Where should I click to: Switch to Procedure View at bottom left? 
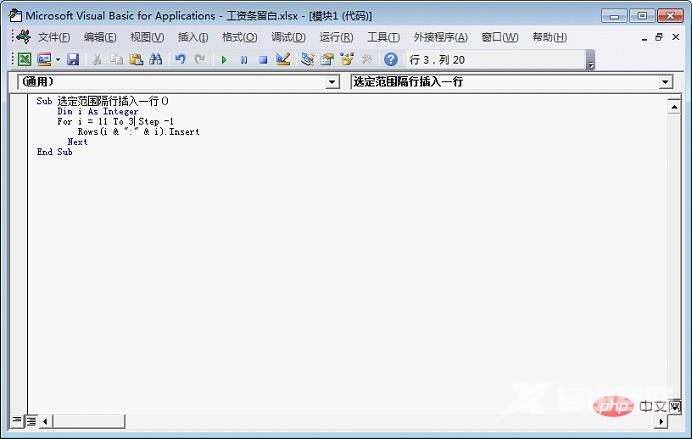coord(17,421)
